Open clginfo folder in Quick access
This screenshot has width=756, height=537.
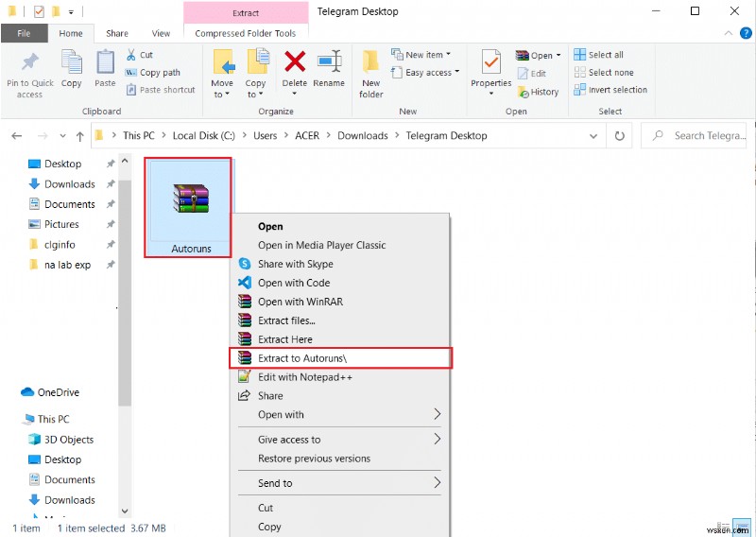[x=52, y=245]
